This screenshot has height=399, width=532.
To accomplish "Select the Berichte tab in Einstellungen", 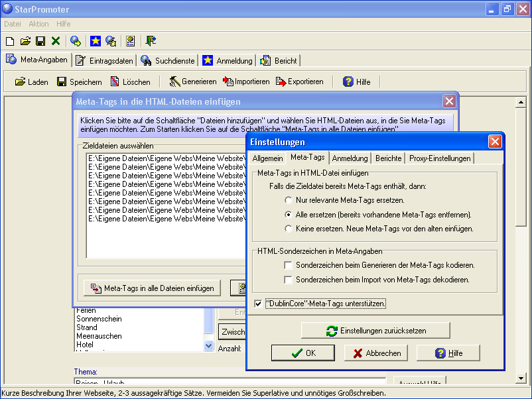I will 389,158.
